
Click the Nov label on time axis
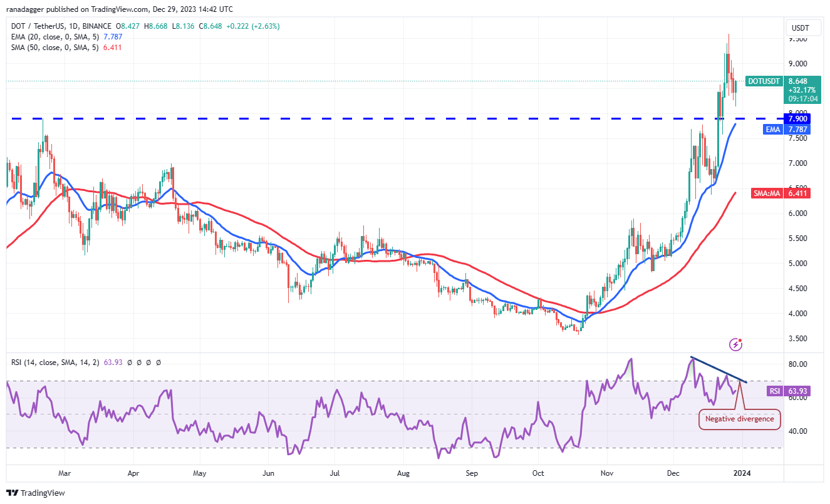606,474
